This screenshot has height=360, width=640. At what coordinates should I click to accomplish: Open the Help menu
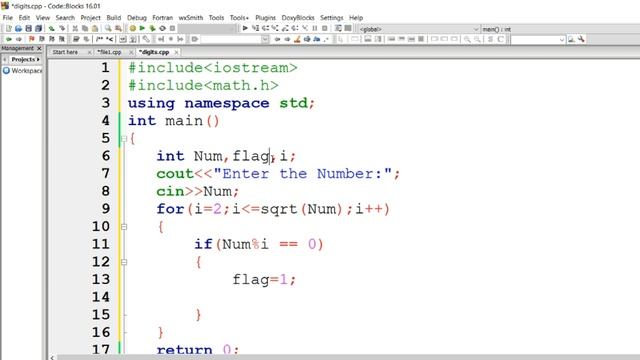[356, 18]
